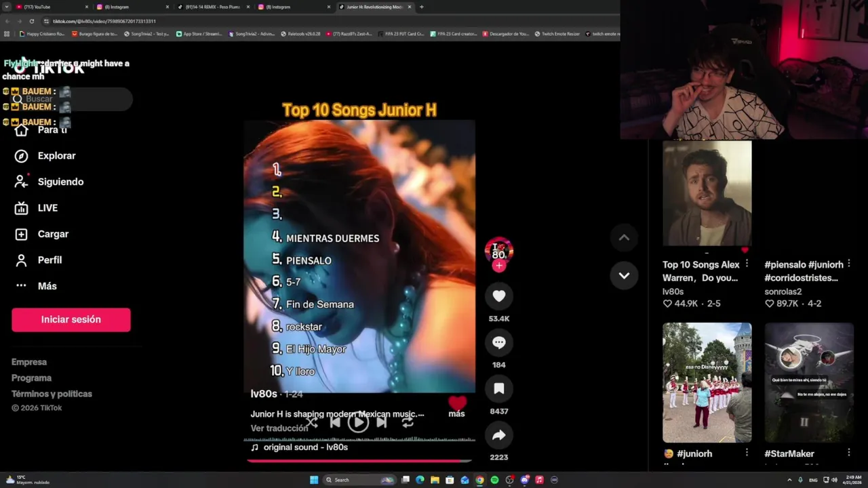Open the weather widget in the taskbar
Image resolution: width=868 pixels, height=488 pixels.
[27, 480]
